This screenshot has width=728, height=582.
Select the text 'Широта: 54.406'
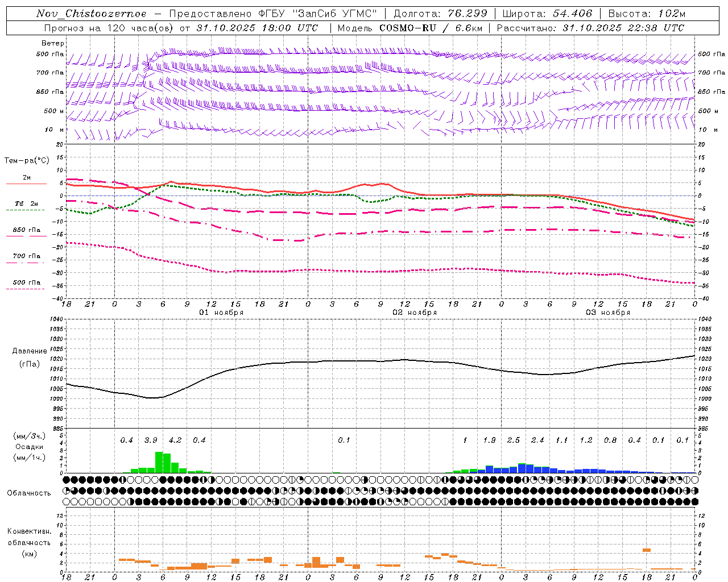547,14
